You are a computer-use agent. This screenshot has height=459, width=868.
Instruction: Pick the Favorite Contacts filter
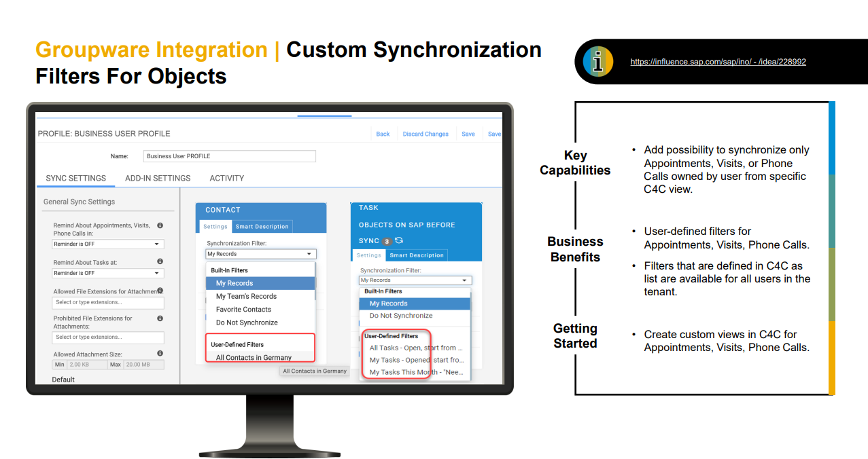click(x=260, y=309)
